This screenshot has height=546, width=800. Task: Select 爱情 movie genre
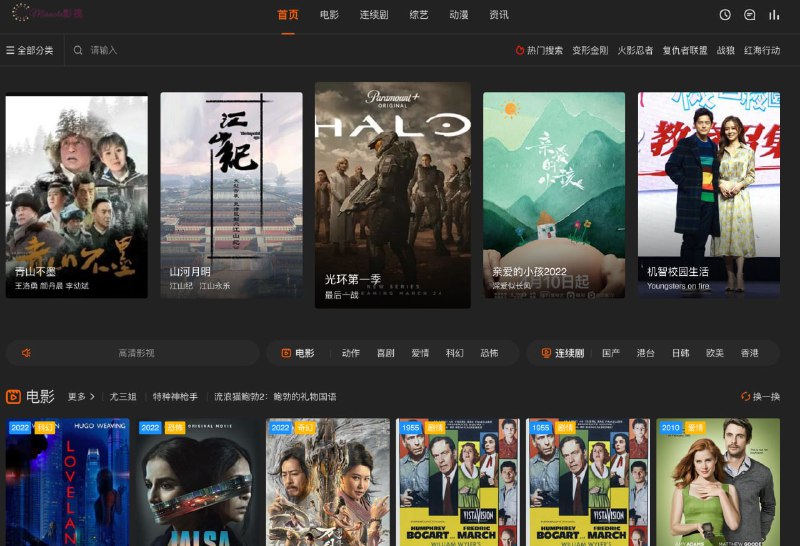(420, 353)
